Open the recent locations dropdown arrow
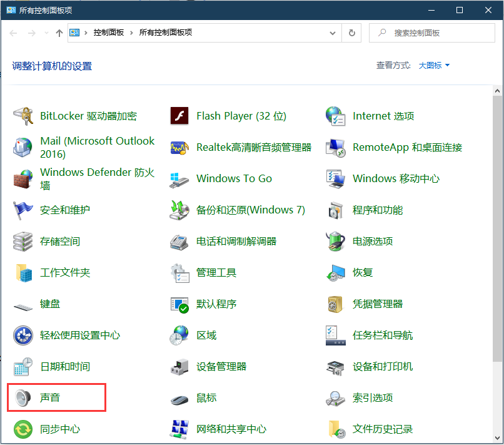 pyautogui.click(x=46, y=33)
